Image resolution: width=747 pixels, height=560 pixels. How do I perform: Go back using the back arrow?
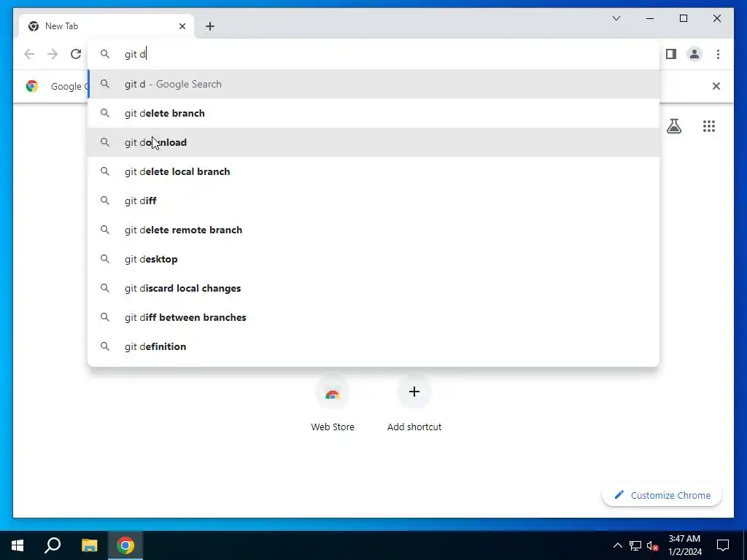[x=29, y=54]
